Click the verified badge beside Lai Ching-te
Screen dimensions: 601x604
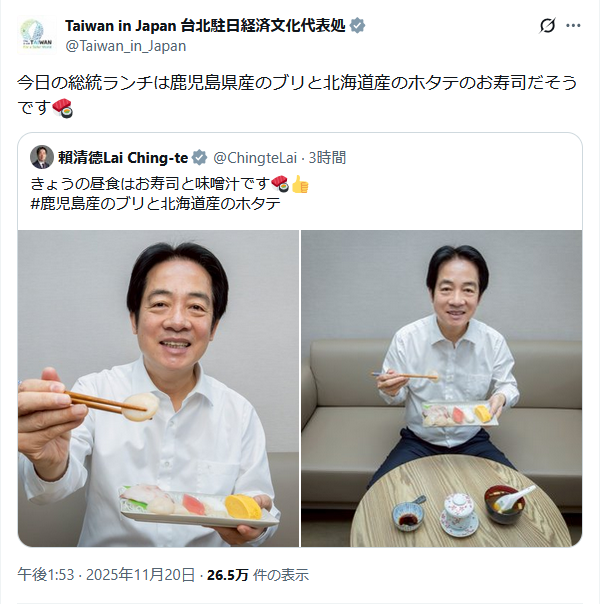coord(200,158)
